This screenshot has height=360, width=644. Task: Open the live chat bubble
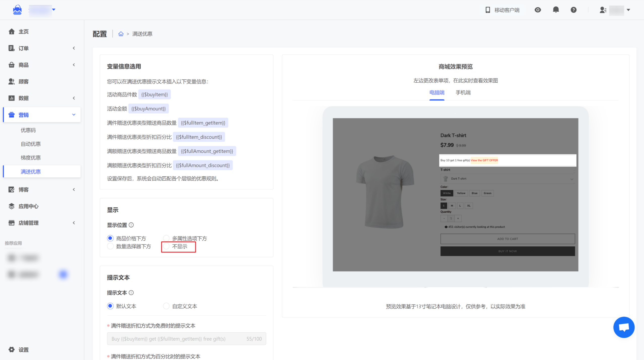point(624,327)
